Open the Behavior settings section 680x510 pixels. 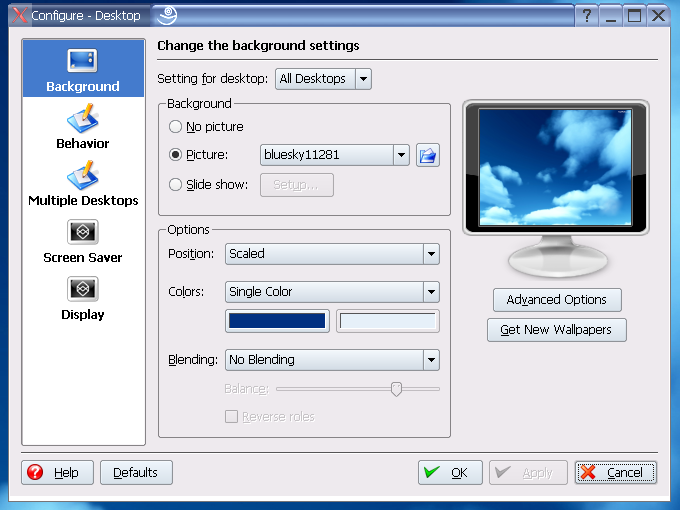pos(83,126)
